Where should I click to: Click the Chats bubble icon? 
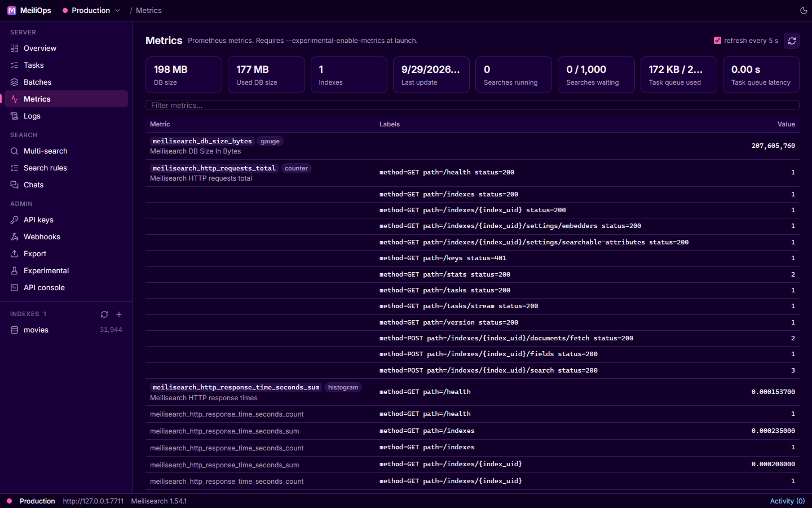[15, 185]
